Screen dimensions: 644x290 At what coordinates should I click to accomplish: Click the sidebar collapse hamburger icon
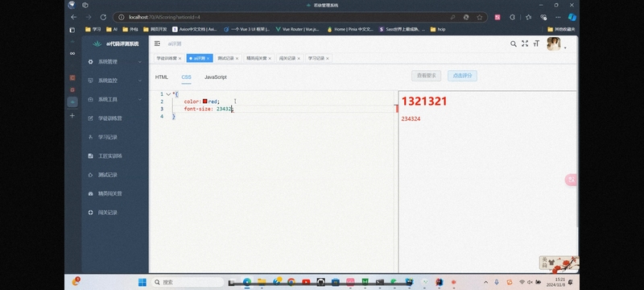coord(157,43)
